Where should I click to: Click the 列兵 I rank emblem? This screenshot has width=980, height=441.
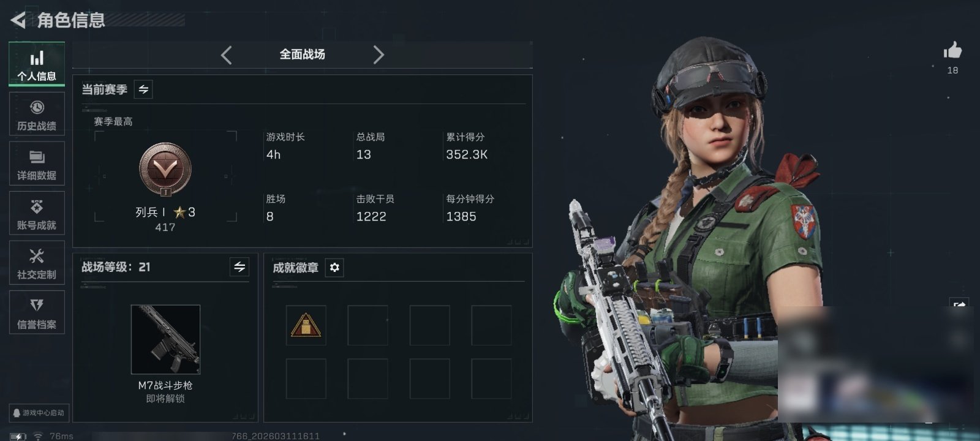(165, 170)
